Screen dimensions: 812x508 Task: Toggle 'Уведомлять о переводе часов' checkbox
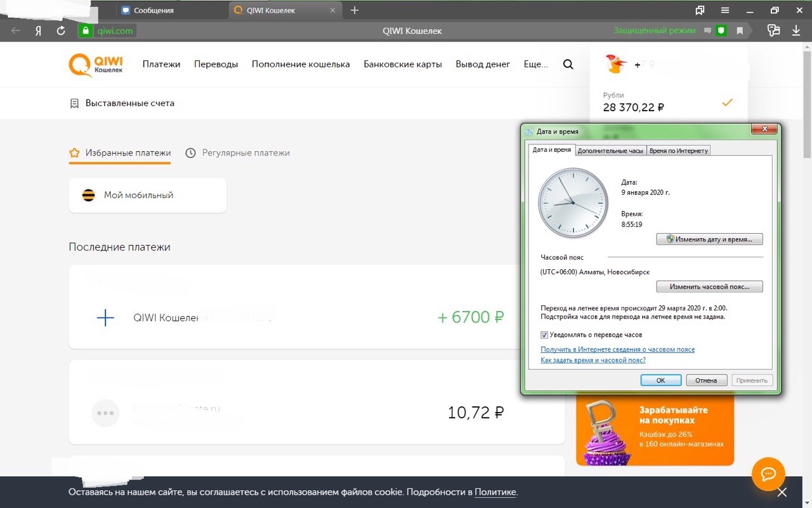point(544,335)
